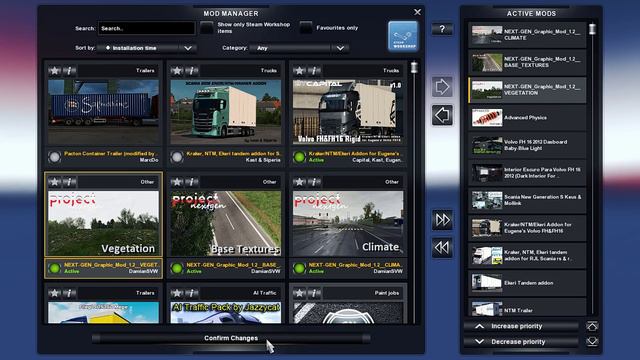Select the Volvo FH&FH16 Rigid thumbnail
This screenshot has width=640, height=360.
pos(348,112)
